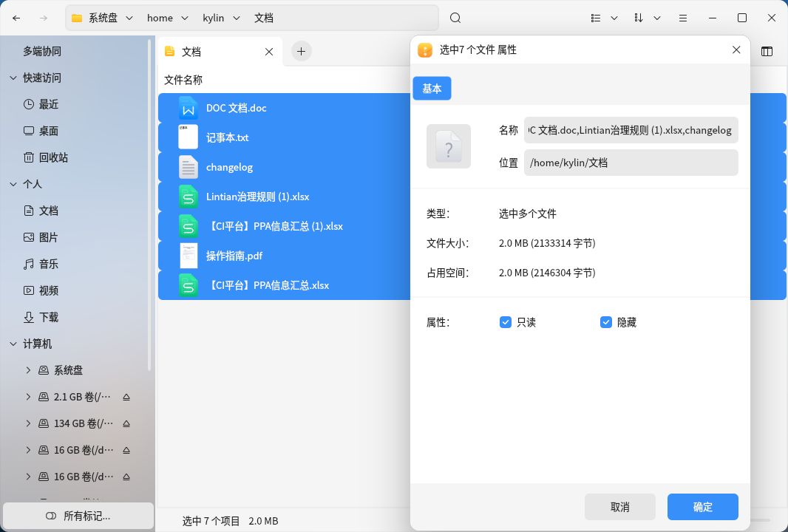Click the 文件名称 column header

tap(183, 80)
